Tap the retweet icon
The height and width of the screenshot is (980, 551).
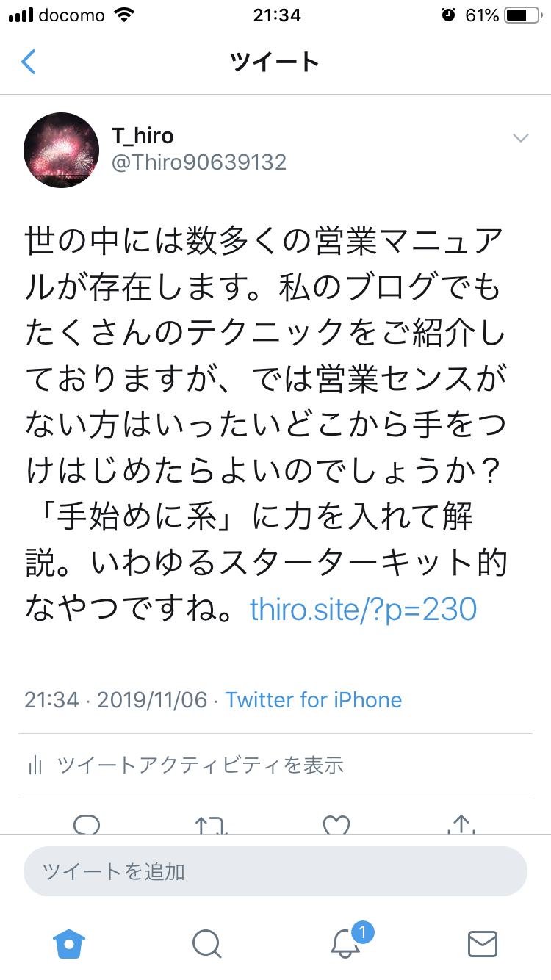[212, 824]
